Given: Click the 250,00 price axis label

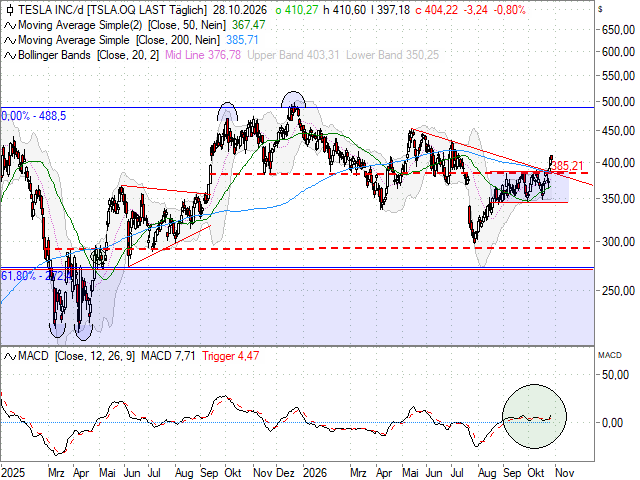Looking at the screenshot, I should pyautogui.click(x=618, y=291).
